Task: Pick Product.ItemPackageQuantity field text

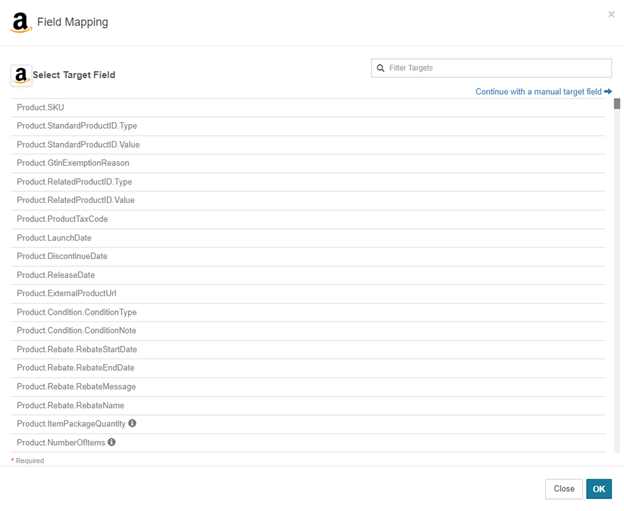Action: (x=71, y=424)
